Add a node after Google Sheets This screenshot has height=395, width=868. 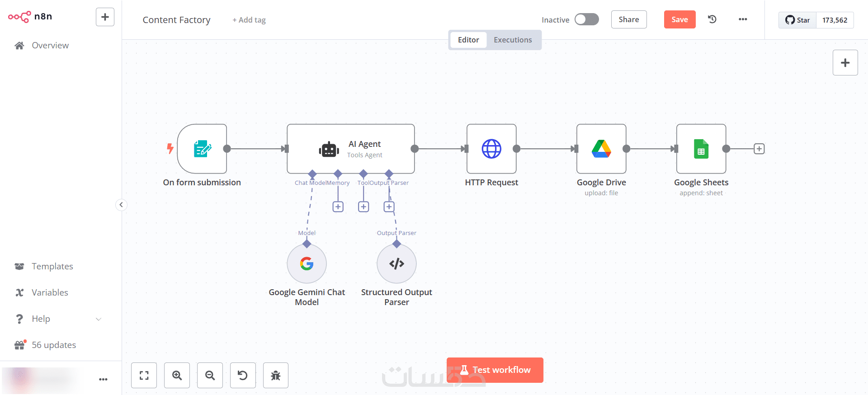tap(759, 149)
